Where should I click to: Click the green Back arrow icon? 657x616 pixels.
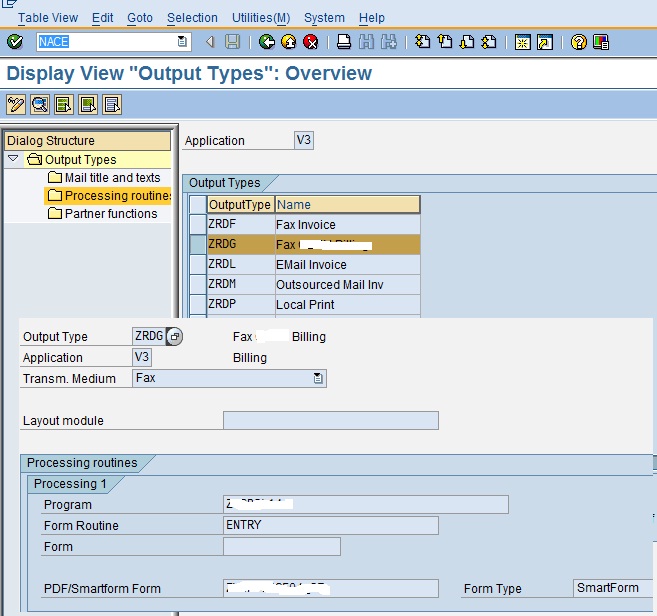pyautogui.click(x=266, y=42)
